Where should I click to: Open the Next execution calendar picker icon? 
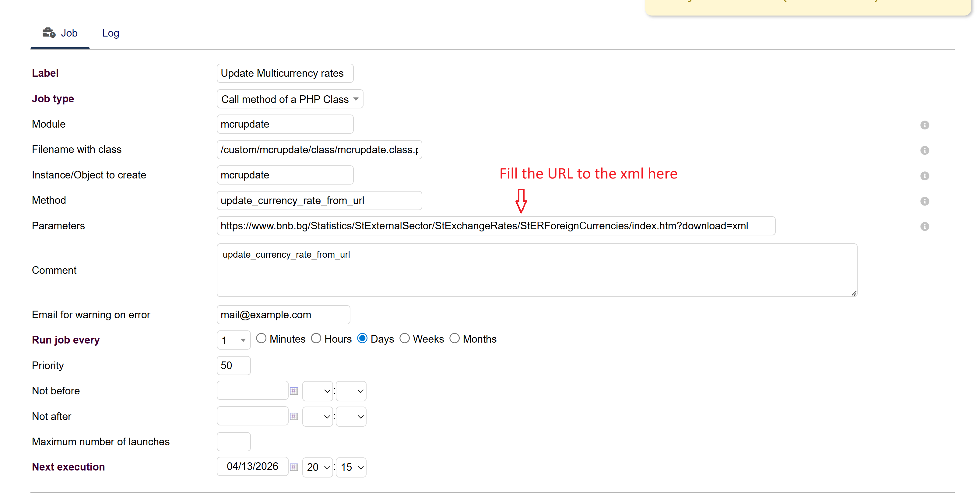tap(294, 467)
